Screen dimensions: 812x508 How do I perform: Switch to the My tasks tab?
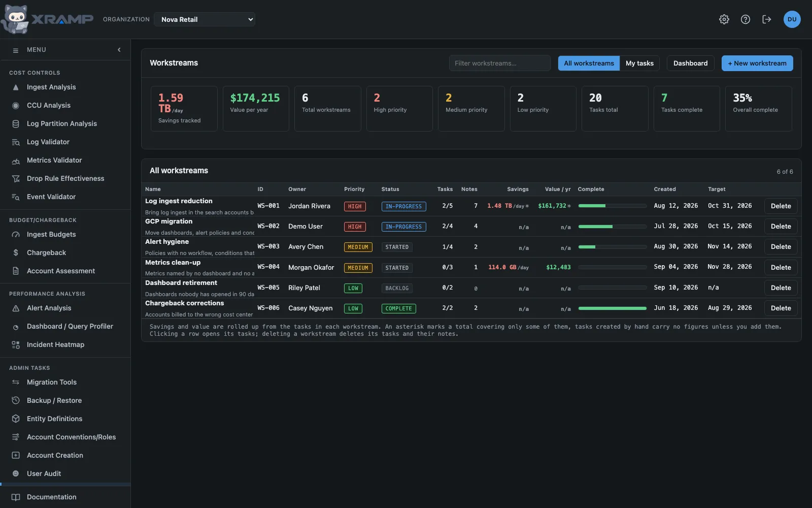coord(639,63)
